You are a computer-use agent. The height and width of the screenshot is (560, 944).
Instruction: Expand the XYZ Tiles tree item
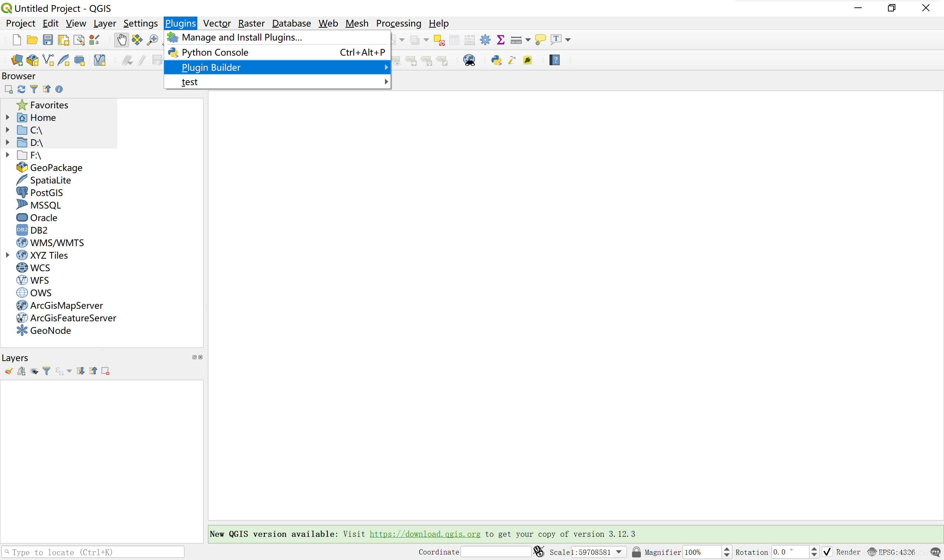pos(8,255)
